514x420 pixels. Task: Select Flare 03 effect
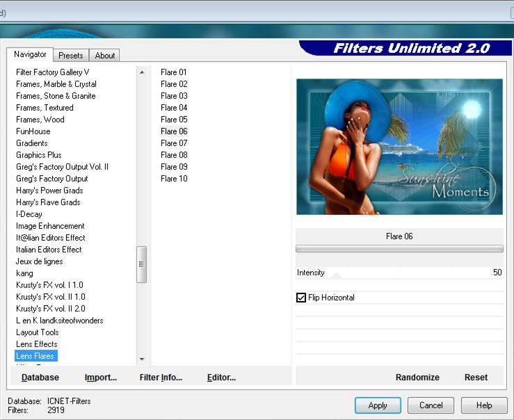point(174,96)
